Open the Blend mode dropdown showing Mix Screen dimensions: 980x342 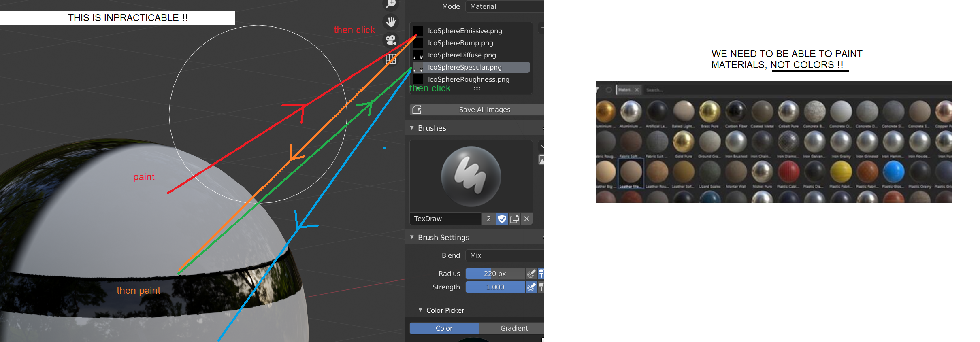click(505, 255)
